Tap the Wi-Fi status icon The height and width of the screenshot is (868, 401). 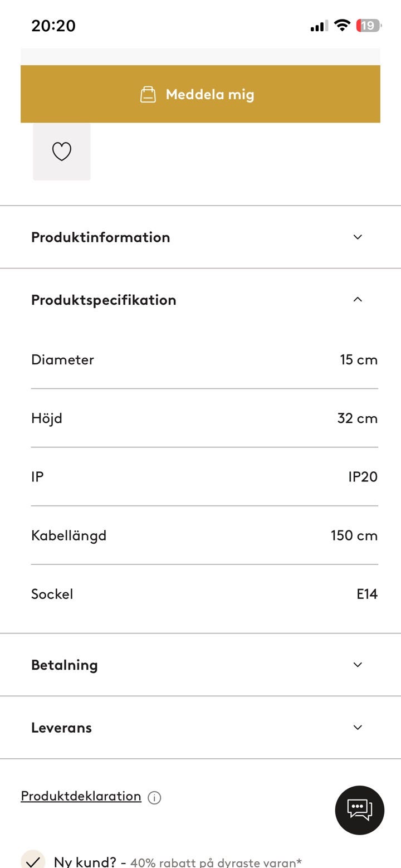click(x=342, y=26)
